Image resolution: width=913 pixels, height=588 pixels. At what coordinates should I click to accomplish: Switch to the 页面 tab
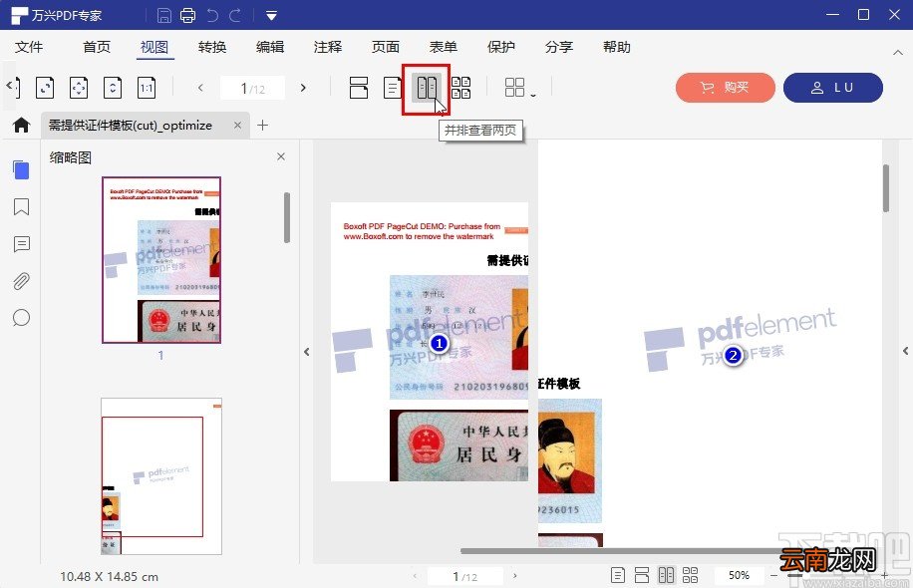click(x=386, y=47)
